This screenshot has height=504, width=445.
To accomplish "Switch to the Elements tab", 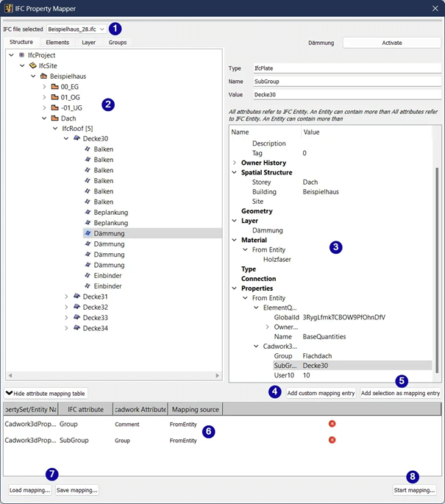I will (57, 43).
